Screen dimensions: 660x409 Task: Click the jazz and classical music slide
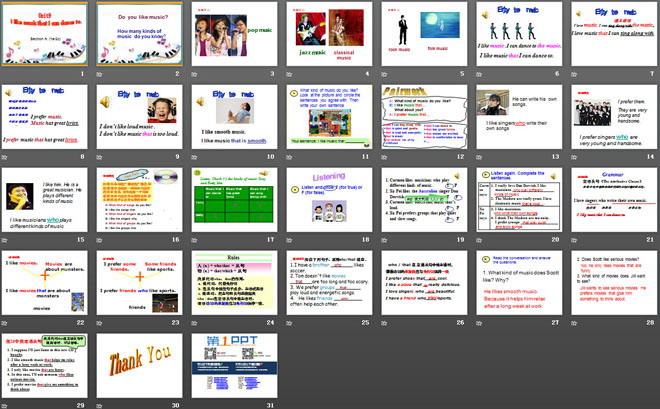327,39
